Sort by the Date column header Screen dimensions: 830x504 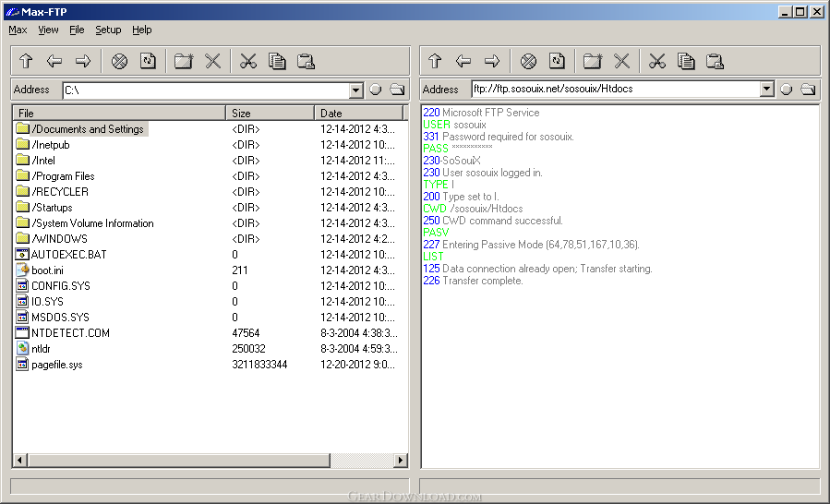359,113
